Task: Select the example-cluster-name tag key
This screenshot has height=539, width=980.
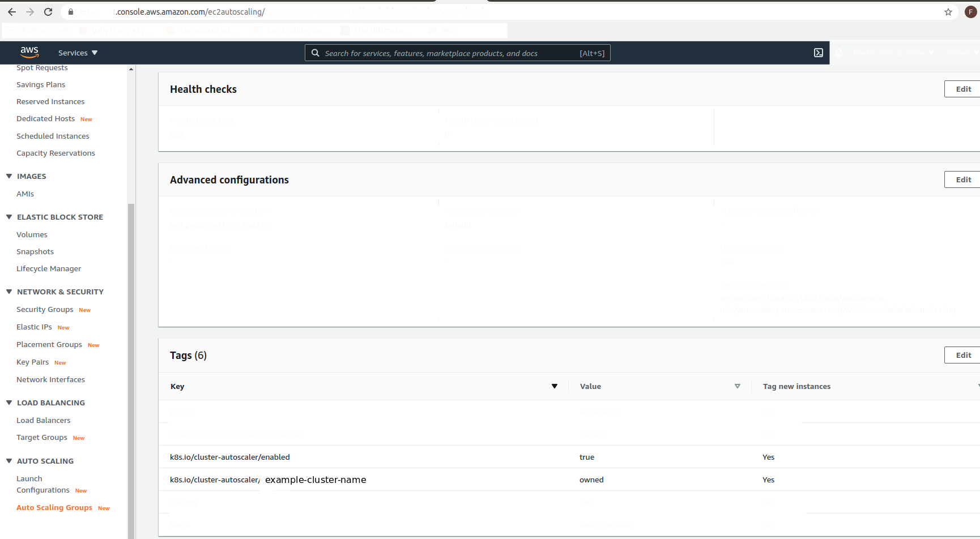Action: pyautogui.click(x=268, y=480)
